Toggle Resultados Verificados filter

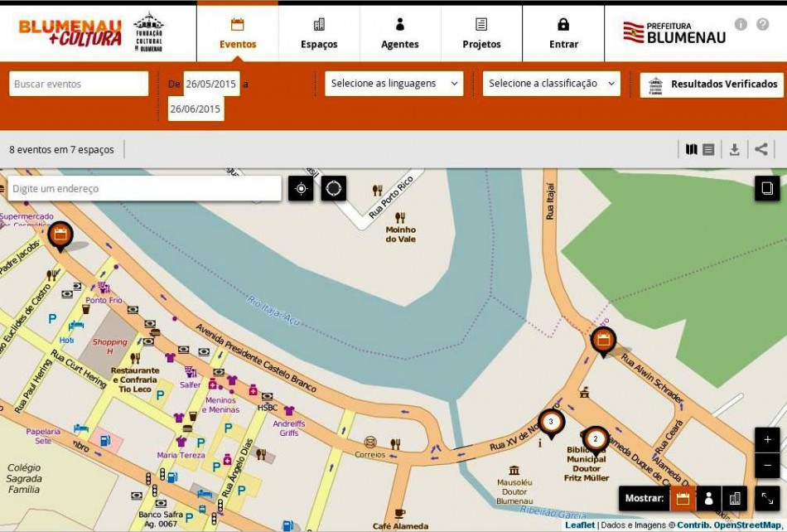712,85
